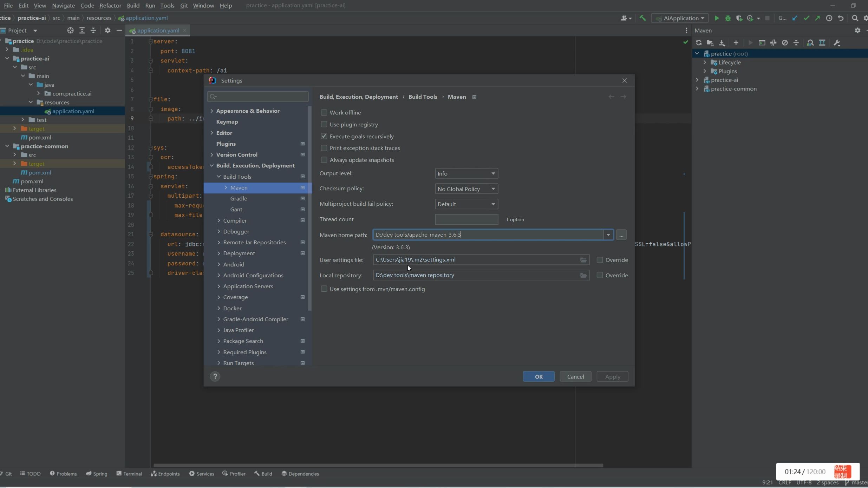Click Maven download sources icon
Screen dimensions: 868x488
722,43
